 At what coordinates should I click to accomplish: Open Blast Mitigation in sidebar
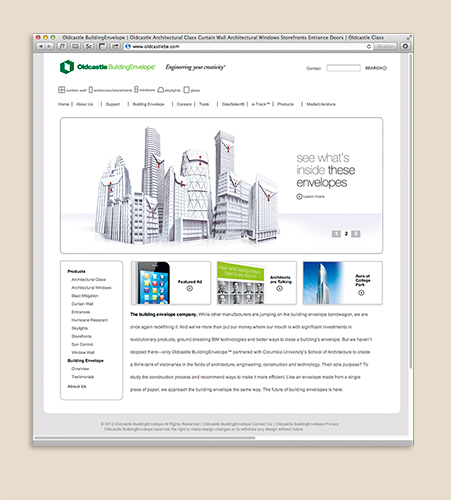(85, 296)
